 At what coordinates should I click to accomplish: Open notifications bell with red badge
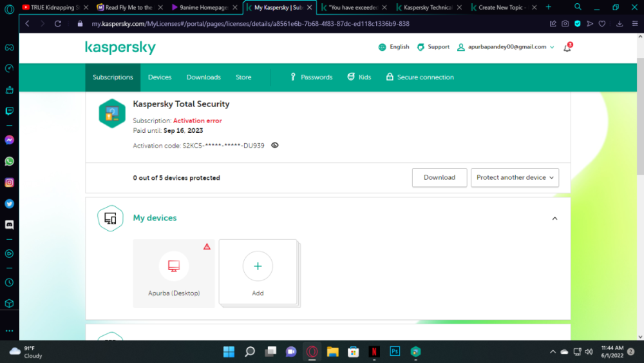tap(567, 48)
